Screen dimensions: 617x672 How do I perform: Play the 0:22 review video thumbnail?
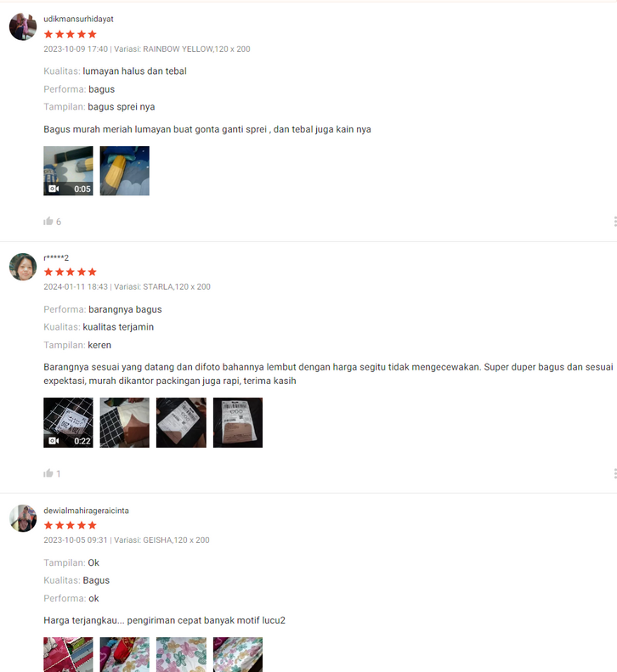tap(68, 422)
